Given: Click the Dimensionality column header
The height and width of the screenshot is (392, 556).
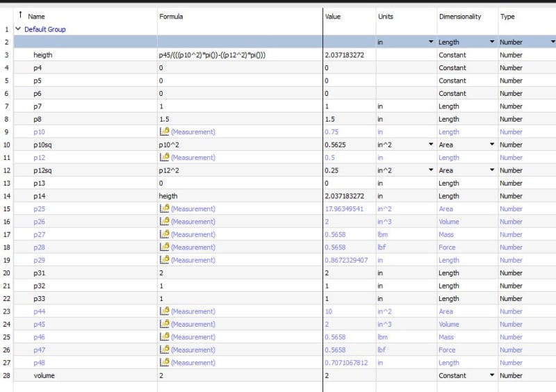Looking at the screenshot, I should point(460,16).
